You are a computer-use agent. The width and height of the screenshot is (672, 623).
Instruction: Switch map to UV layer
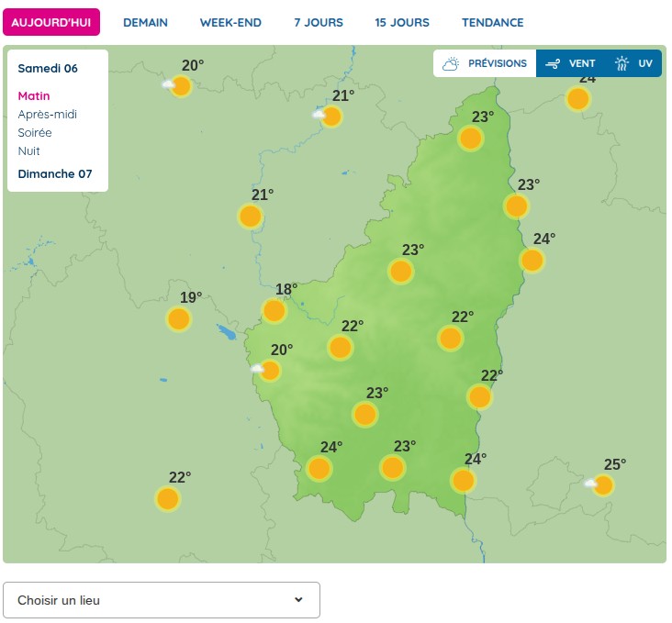pos(633,63)
